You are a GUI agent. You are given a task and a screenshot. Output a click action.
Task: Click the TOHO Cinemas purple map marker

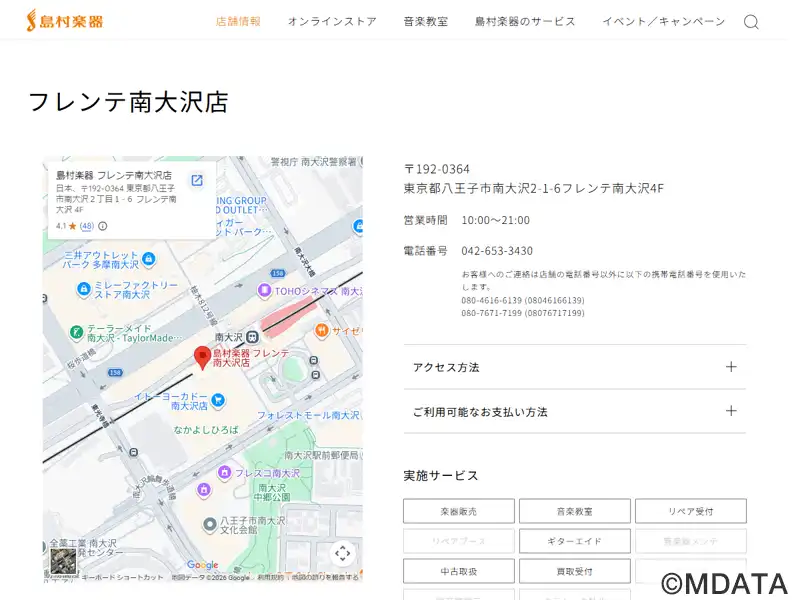click(x=264, y=291)
